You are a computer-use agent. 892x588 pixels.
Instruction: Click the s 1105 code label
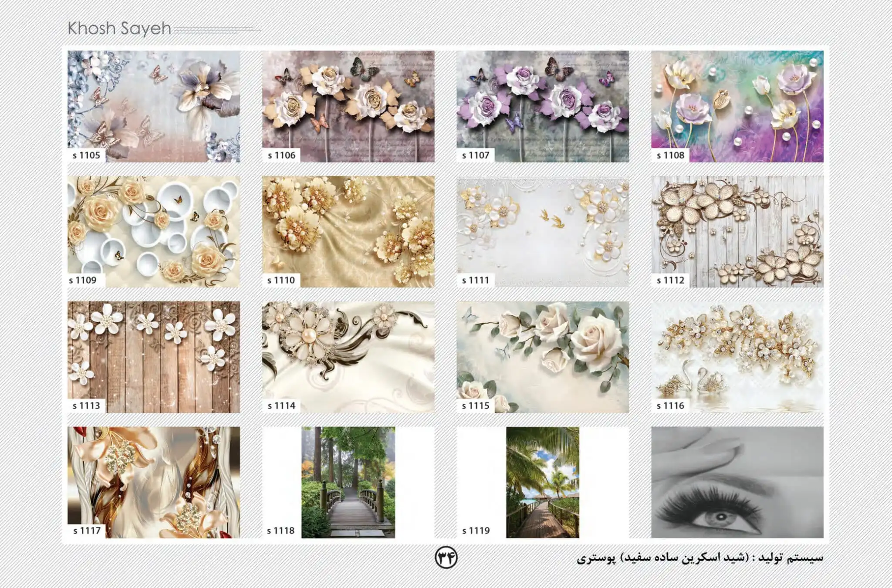click(x=86, y=155)
